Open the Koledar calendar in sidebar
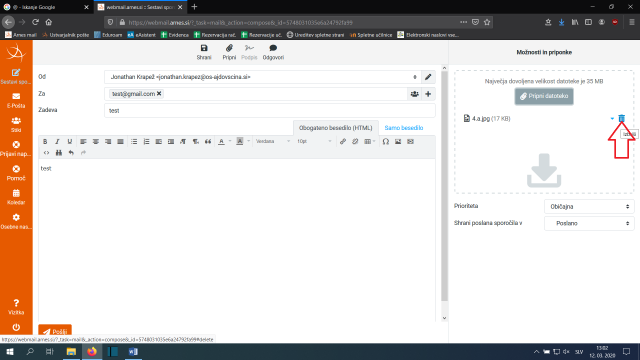Image resolution: width=640 pixels, height=360 pixels. [16, 197]
